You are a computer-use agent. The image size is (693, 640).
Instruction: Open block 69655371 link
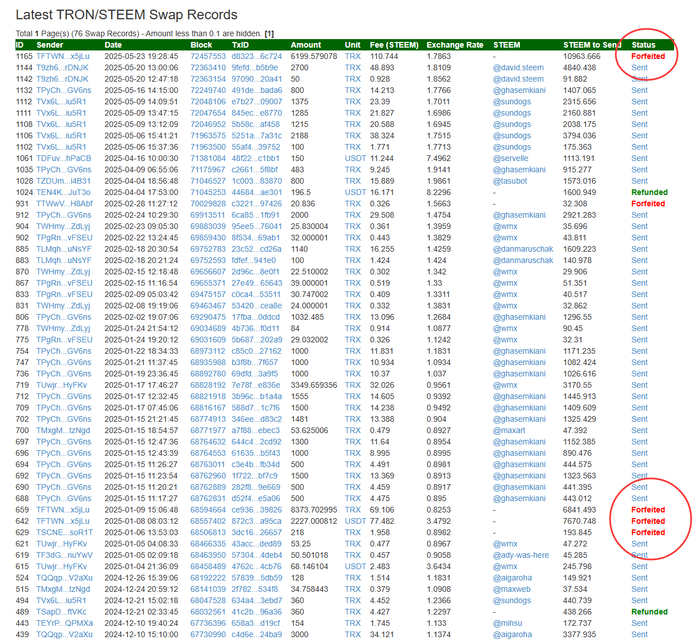[208, 283]
